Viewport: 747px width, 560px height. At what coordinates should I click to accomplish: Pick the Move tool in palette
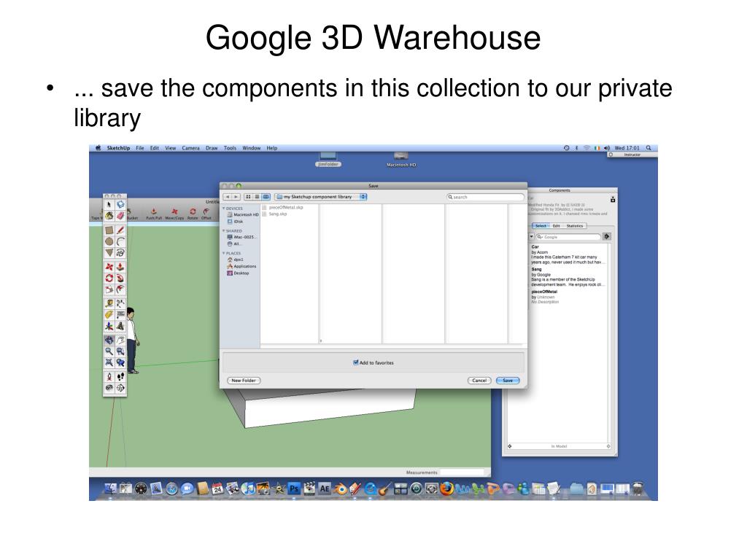coord(109,267)
